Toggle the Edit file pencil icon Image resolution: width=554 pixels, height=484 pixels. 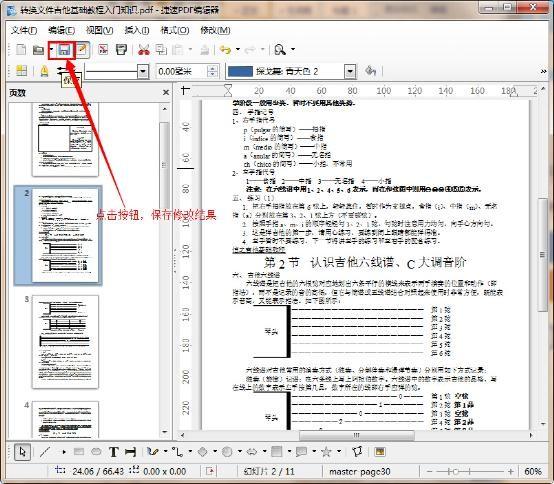[x=82, y=50]
